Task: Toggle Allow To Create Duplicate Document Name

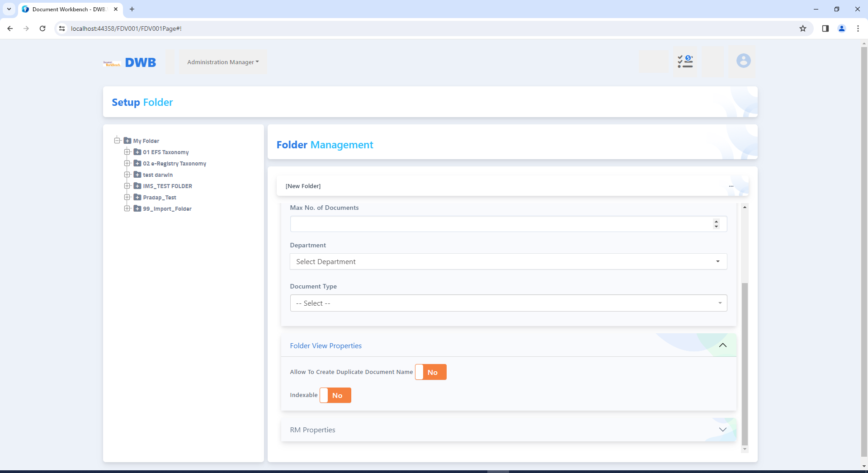Action: pyautogui.click(x=430, y=372)
